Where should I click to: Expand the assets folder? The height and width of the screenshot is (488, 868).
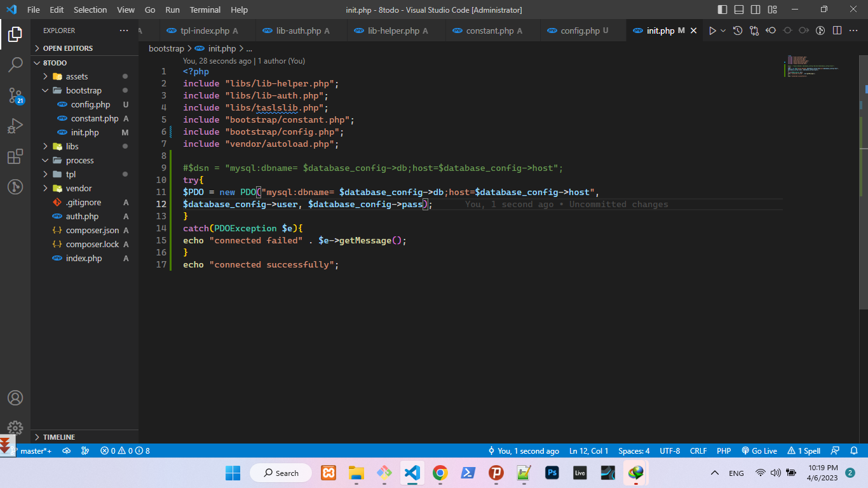click(x=85, y=76)
